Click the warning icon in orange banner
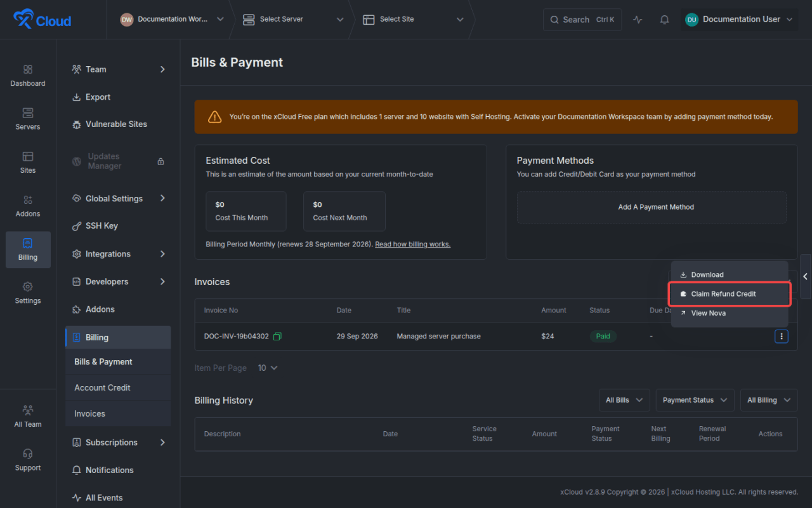812x508 pixels. tap(214, 117)
